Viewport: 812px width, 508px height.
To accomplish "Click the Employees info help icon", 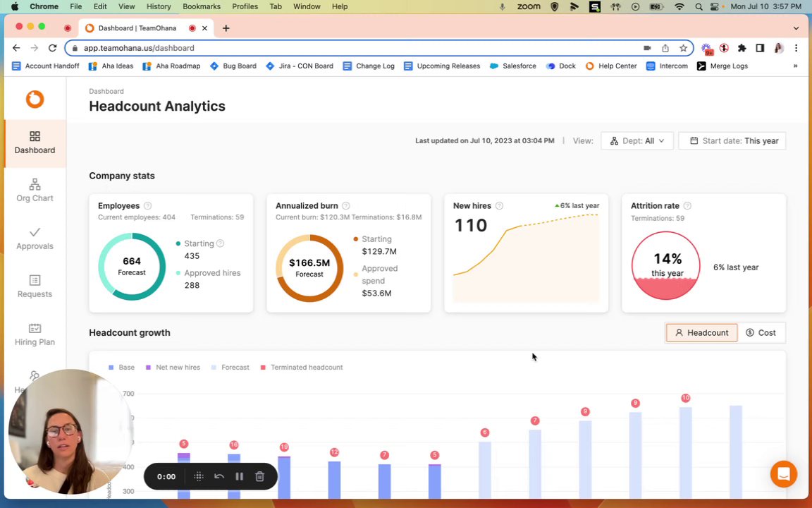I will pos(147,206).
